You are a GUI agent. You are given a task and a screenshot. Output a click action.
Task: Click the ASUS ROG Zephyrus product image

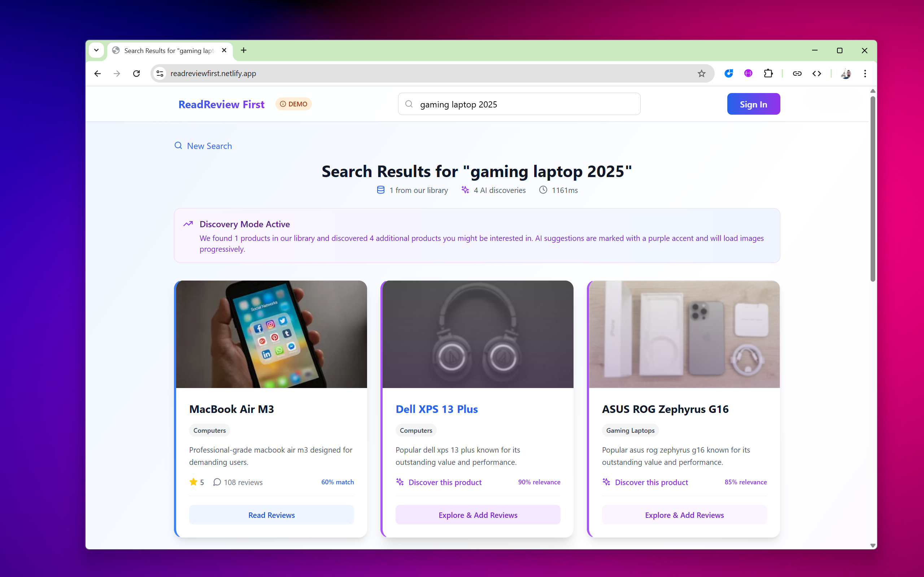[684, 334]
